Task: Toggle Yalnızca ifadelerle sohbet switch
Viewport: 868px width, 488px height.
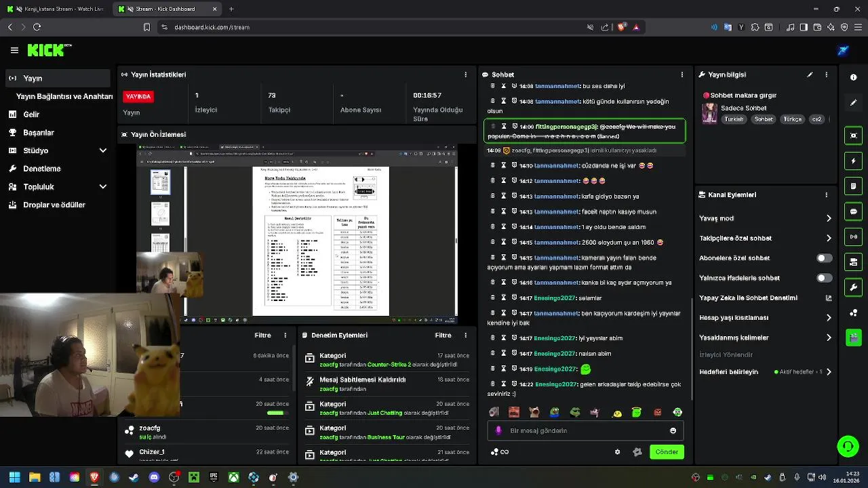Action: click(x=824, y=278)
